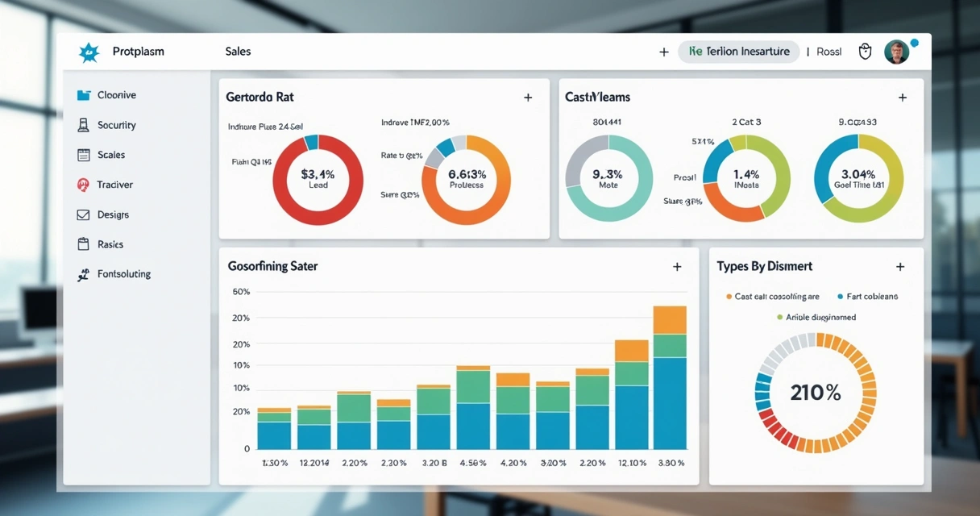980x516 pixels.
Task: Select the Fontsoluting icon at sidebar bottom
Action: (84, 273)
